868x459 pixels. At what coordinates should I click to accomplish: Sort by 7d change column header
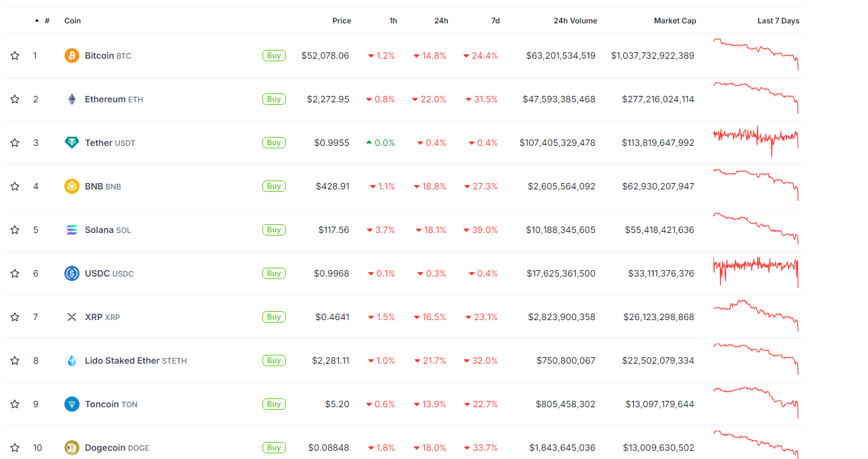coord(495,21)
